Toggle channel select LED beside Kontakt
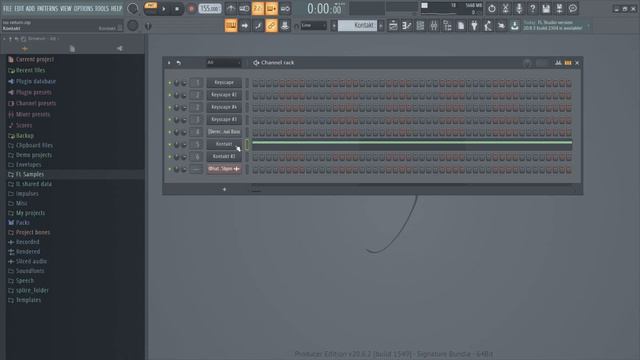Screen dimensions: 640x360 247,144
